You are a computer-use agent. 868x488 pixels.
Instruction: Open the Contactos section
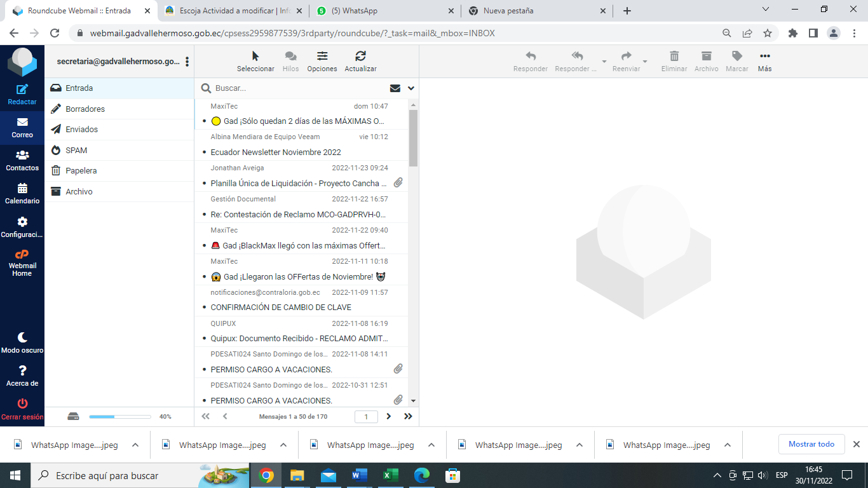click(22, 156)
